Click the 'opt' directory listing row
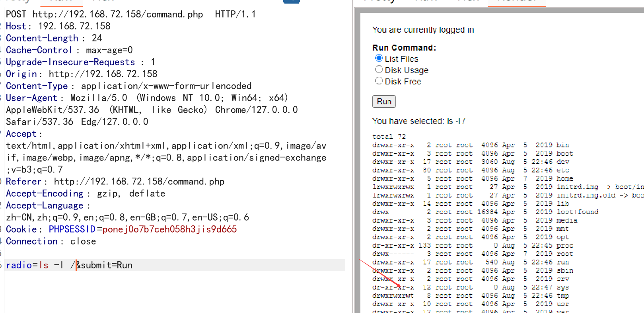Viewport: 644px width, 313px height. pos(471,237)
